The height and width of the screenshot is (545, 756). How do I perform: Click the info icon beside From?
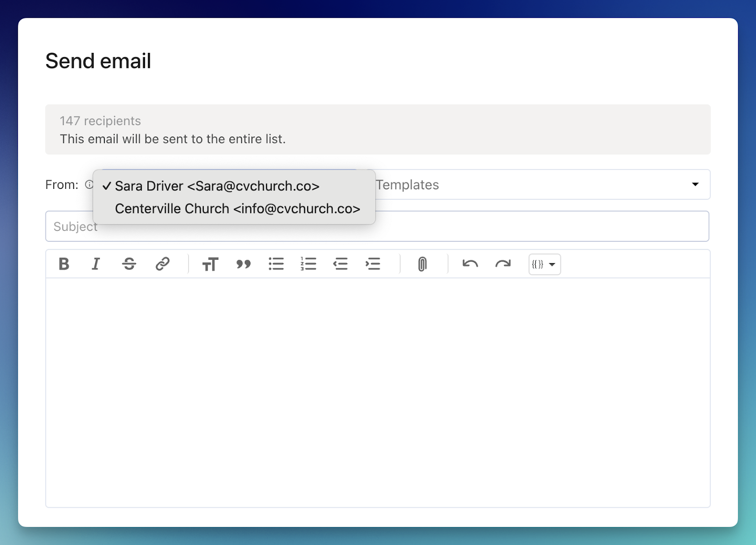click(x=89, y=185)
